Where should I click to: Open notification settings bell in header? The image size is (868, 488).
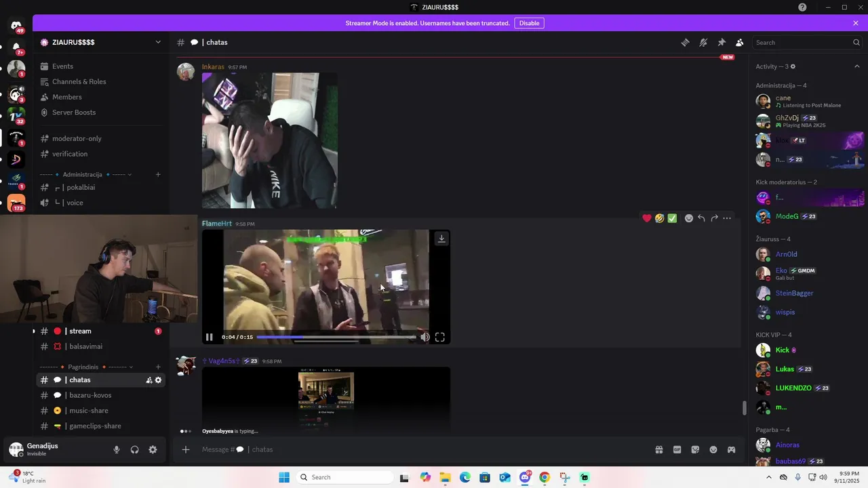pos(703,42)
